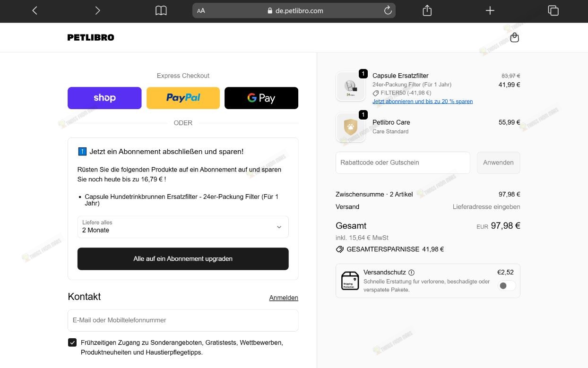The image size is (588, 368).
Task: Click the Rabattcode oder Gutschein field
Action: [403, 163]
